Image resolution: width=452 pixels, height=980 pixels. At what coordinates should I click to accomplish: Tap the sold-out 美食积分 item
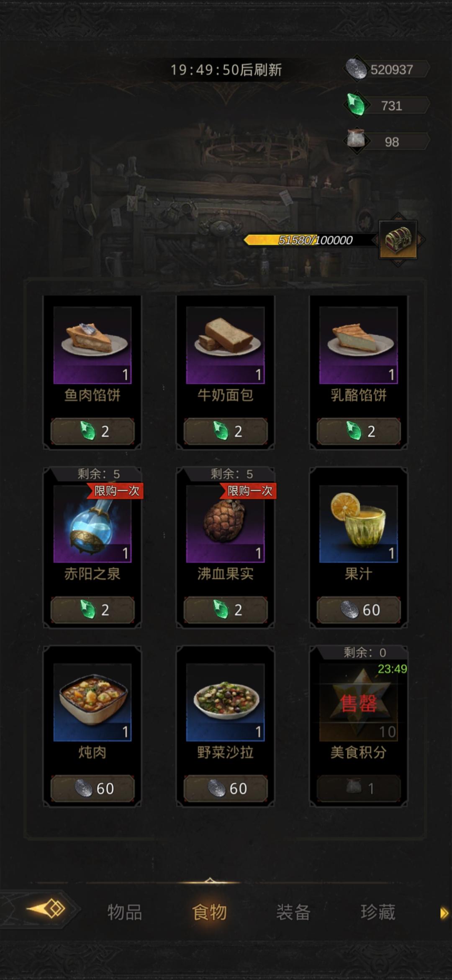358,702
